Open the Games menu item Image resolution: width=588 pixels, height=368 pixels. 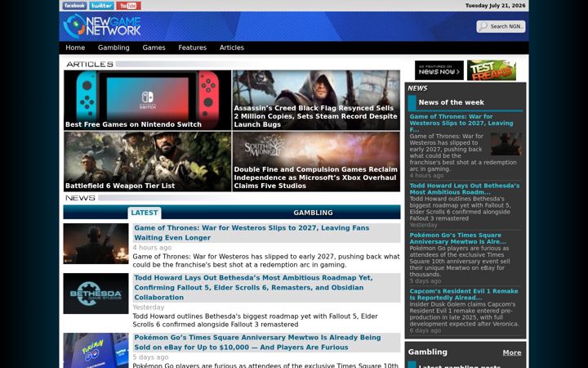(x=154, y=47)
